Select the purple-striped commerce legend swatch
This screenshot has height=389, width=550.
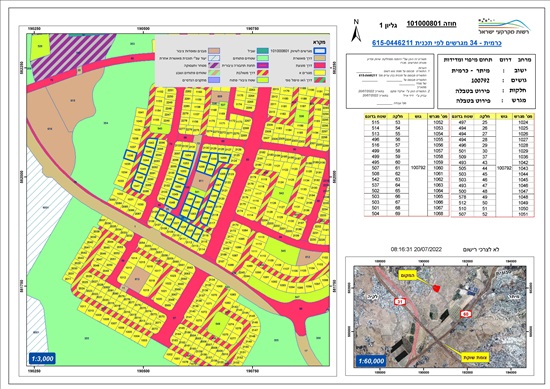pyautogui.click(x=214, y=65)
